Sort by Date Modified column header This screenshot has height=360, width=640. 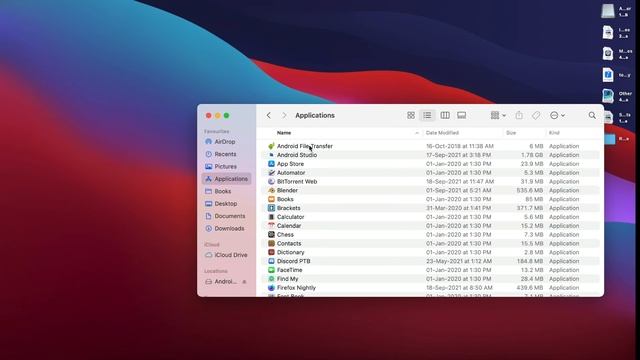click(442, 133)
